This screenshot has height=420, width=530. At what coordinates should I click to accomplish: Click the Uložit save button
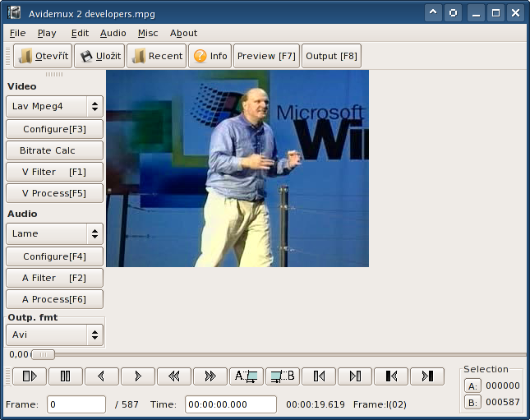pos(99,56)
